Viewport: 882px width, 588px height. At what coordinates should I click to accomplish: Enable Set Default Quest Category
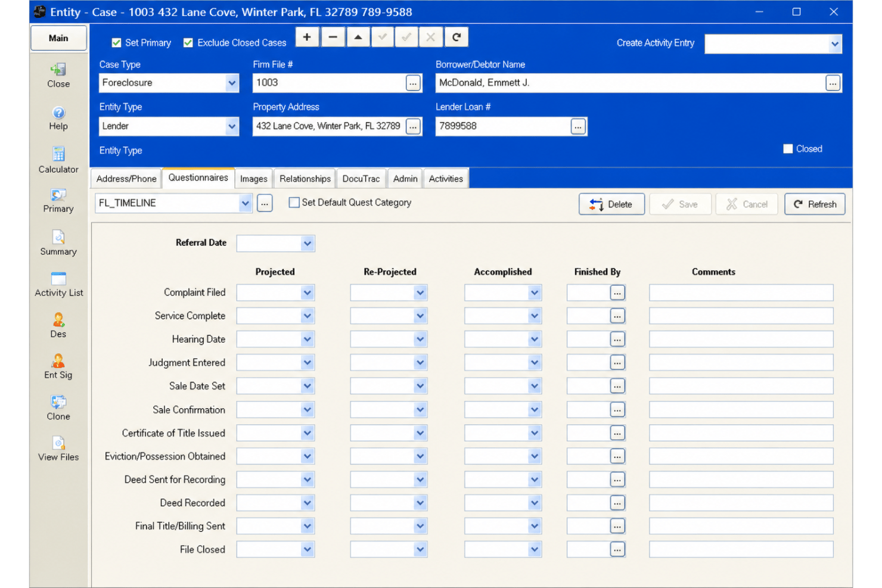(294, 203)
